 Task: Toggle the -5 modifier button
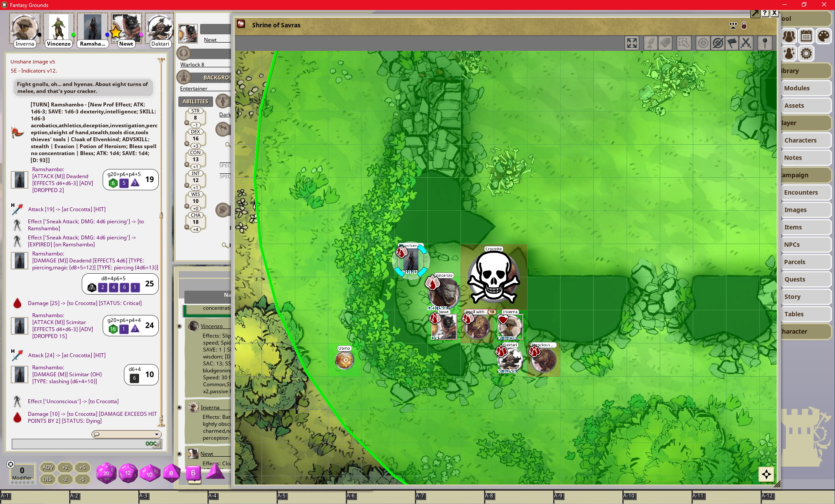pos(83,479)
